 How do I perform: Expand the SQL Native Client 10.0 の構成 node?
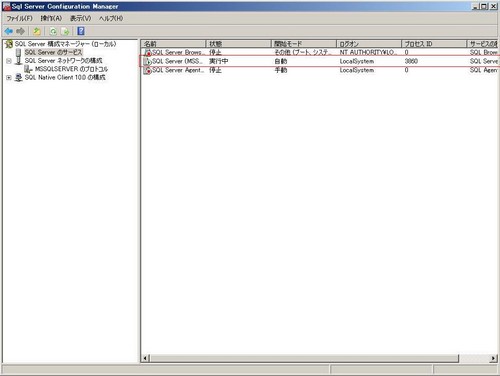[9, 78]
